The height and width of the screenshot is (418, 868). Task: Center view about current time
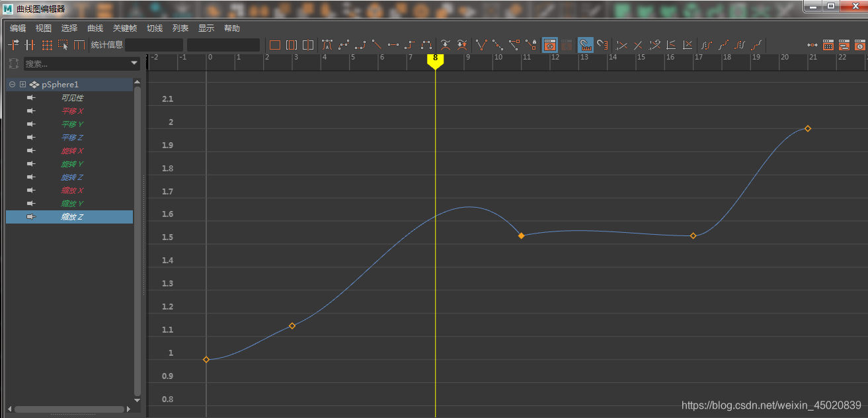pos(308,45)
